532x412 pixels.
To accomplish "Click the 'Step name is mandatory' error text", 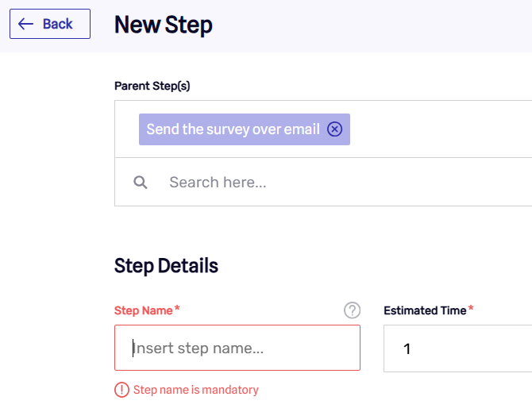I will pos(196,390).
